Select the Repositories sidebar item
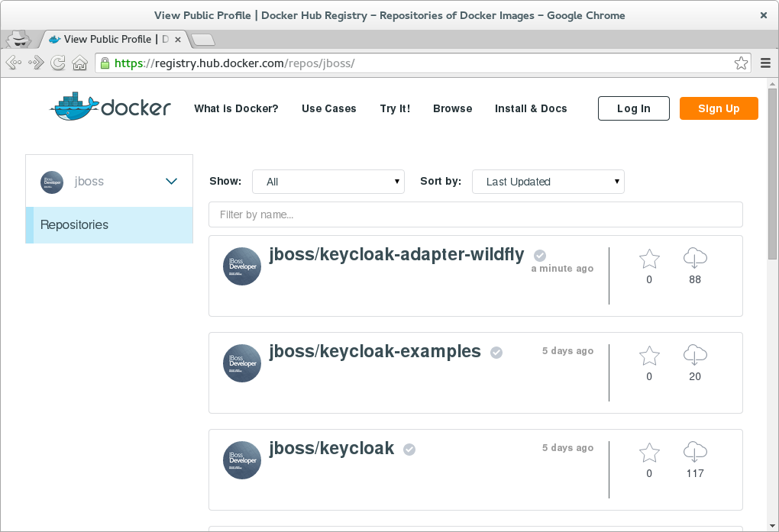 tap(74, 224)
